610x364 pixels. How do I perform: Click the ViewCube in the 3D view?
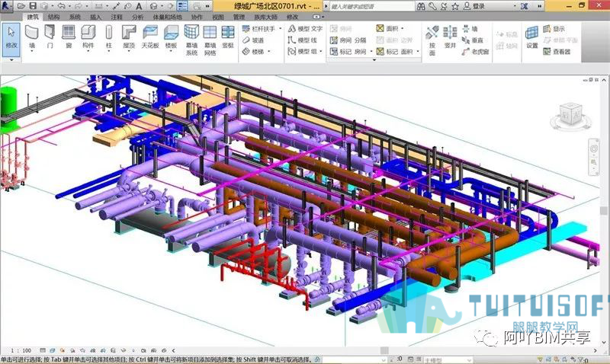570,116
